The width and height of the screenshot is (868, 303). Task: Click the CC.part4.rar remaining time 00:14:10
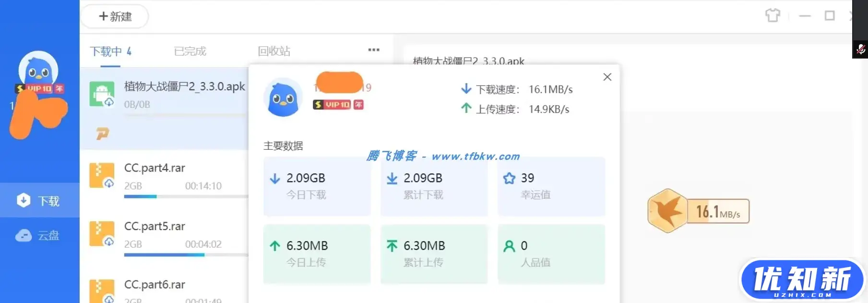[x=203, y=186]
